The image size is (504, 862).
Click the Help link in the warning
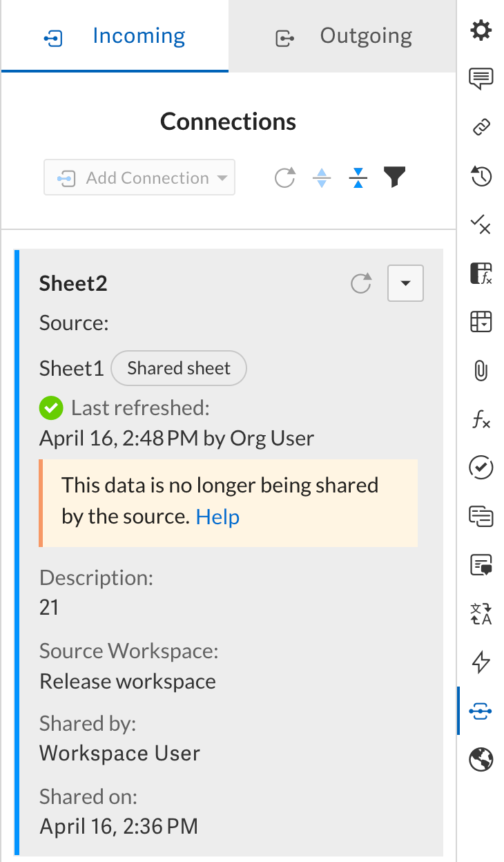pyautogui.click(x=217, y=517)
